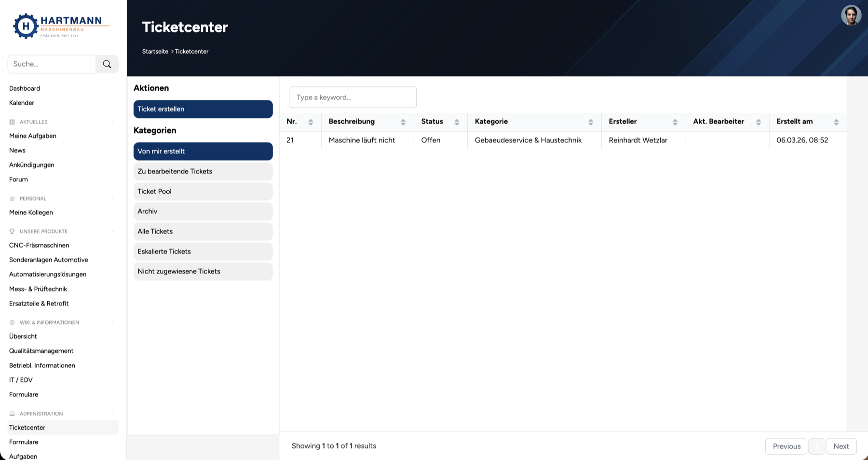
Task: Switch to the Archiv ticket category
Action: 203,211
